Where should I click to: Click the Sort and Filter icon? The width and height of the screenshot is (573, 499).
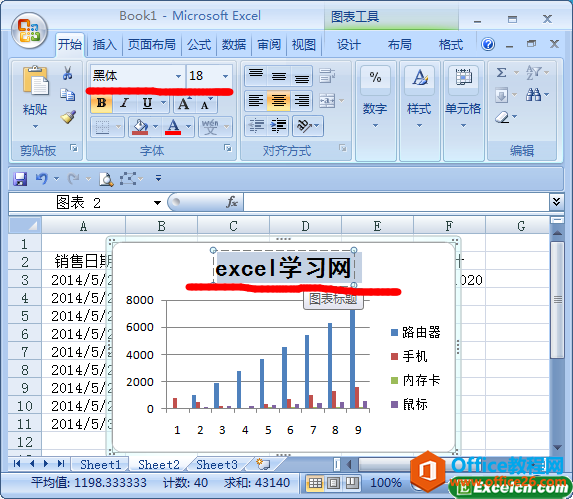click(x=533, y=72)
